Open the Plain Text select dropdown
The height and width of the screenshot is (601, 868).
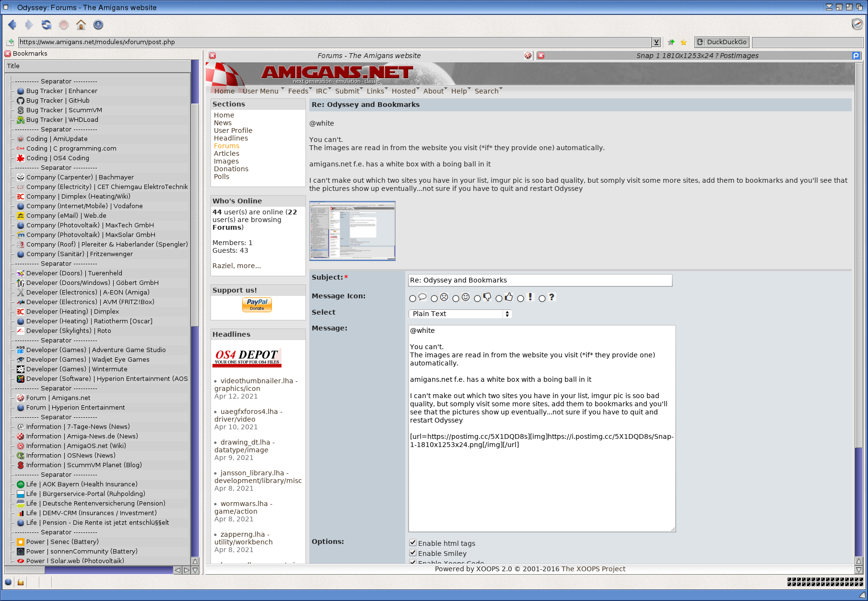460,314
